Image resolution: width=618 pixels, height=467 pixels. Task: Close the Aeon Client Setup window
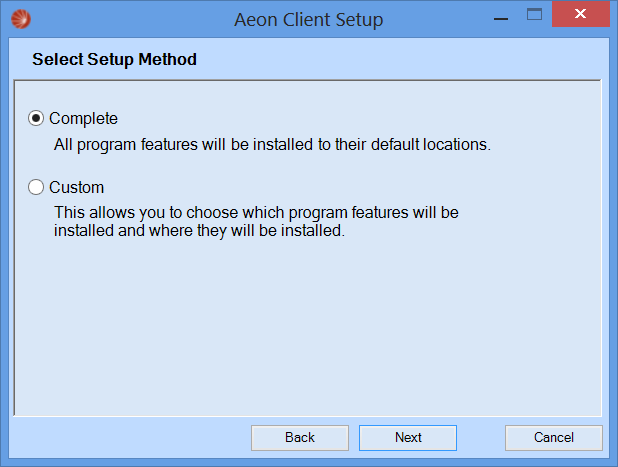581,14
